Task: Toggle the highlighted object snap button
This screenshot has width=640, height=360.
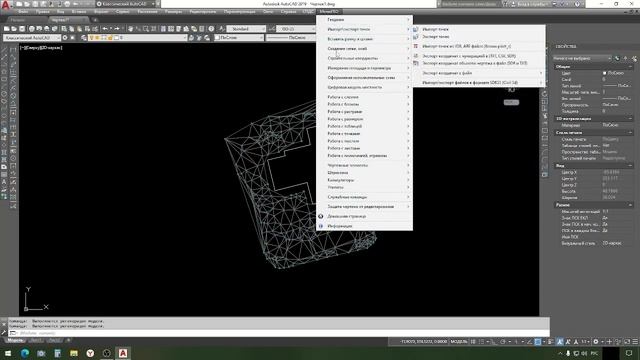Action: [x=538, y=342]
